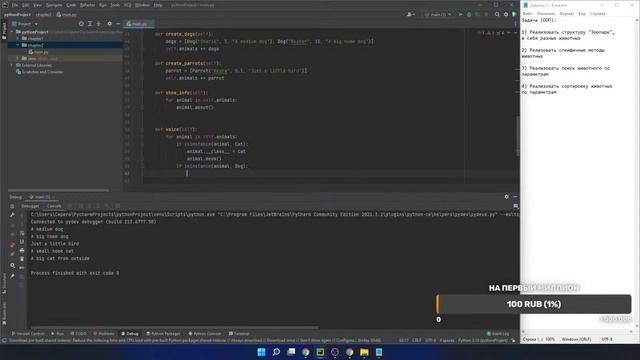This screenshot has height=360, width=640.
Task: Click the Project tree horizontal scrollbar
Action: click(x=58, y=190)
